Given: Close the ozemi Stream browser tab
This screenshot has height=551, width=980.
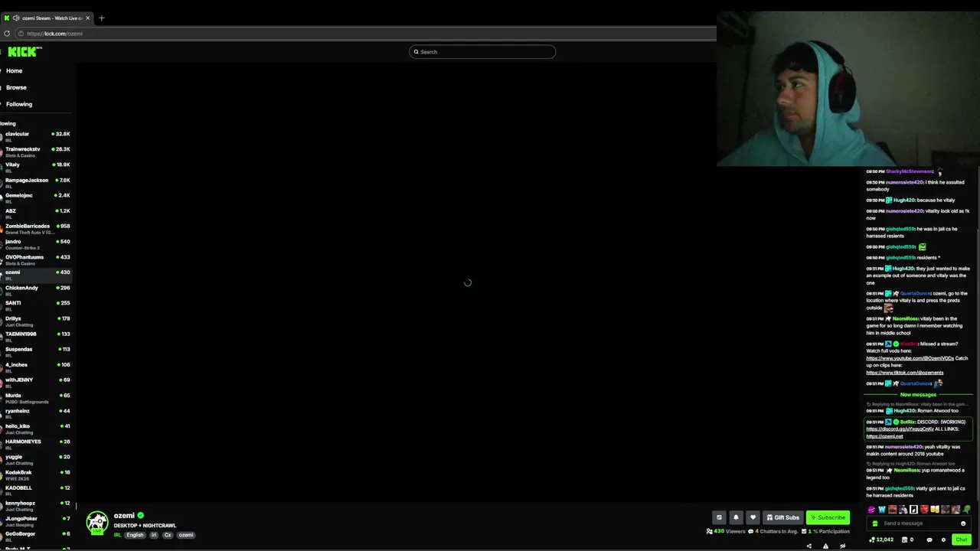Looking at the screenshot, I should pyautogui.click(x=87, y=18).
